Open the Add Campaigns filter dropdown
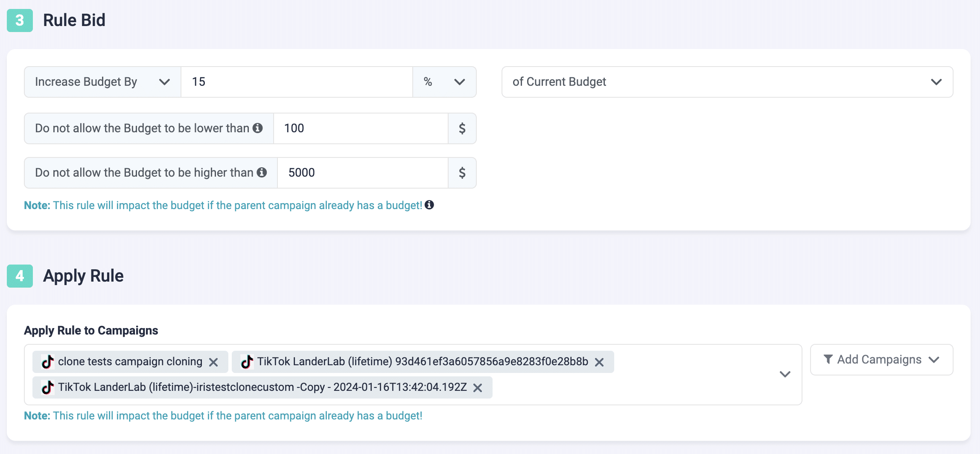Viewport: 980px width, 454px height. tap(881, 360)
